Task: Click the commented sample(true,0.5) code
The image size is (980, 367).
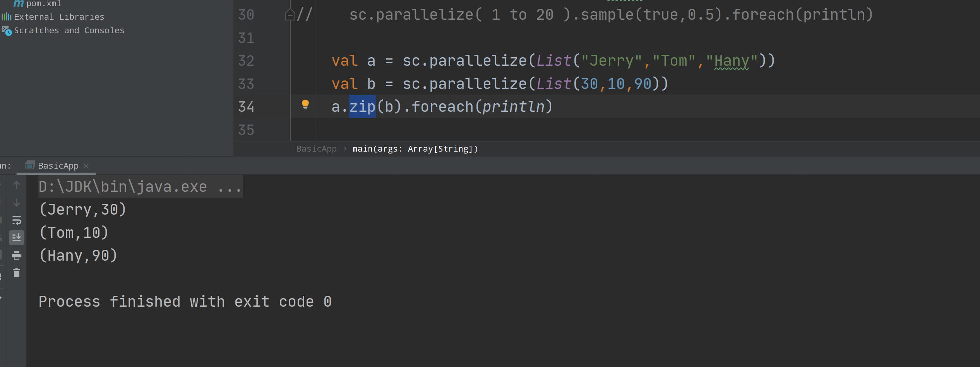Action: pyautogui.click(x=651, y=15)
